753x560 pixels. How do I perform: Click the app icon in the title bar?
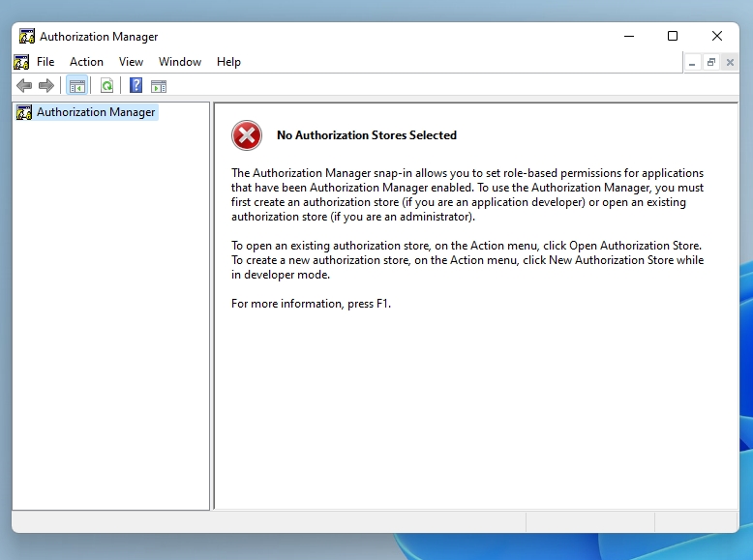click(x=27, y=37)
